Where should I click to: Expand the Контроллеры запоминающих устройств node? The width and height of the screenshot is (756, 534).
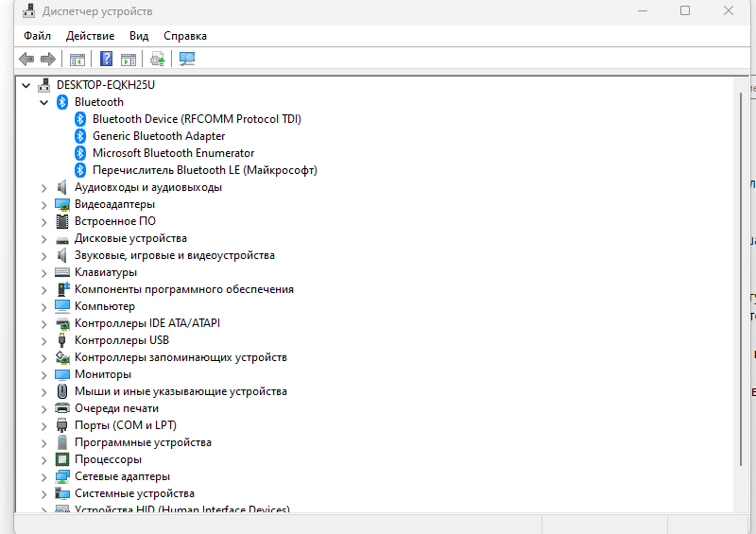(x=43, y=358)
